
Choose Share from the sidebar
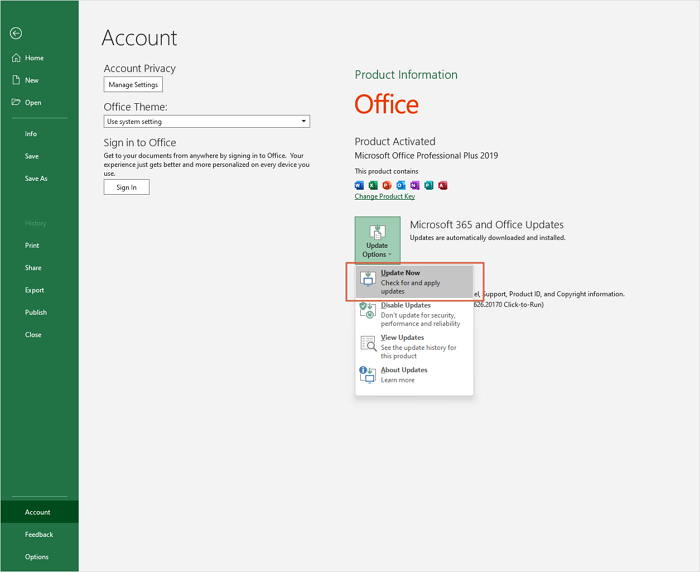pyautogui.click(x=33, y=268)
